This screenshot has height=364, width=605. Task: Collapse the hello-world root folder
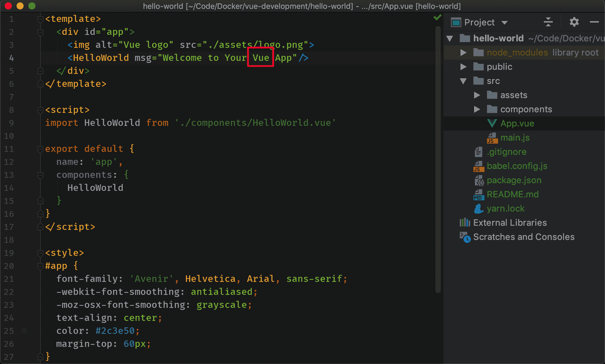pos(450,38)
